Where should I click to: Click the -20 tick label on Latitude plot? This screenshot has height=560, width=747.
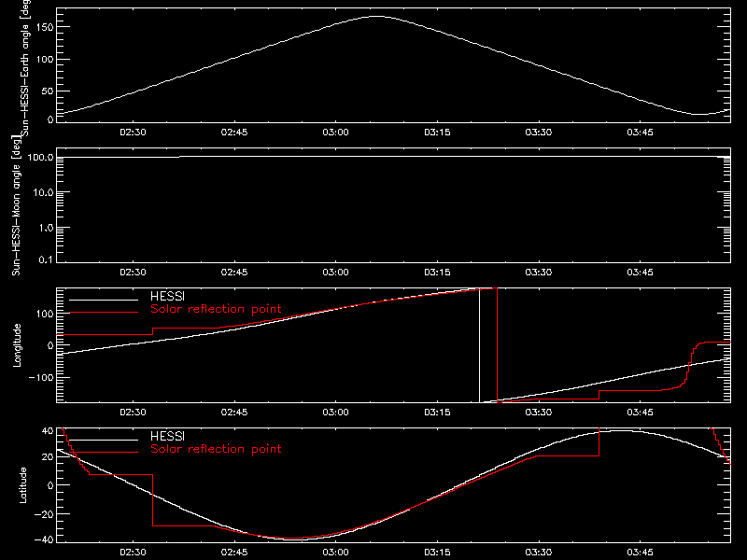tap(44, 514)
